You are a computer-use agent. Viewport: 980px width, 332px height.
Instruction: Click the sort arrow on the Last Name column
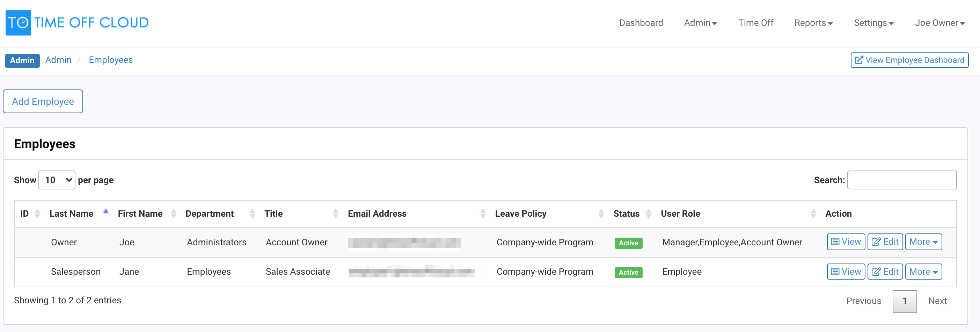coord(106,211)
